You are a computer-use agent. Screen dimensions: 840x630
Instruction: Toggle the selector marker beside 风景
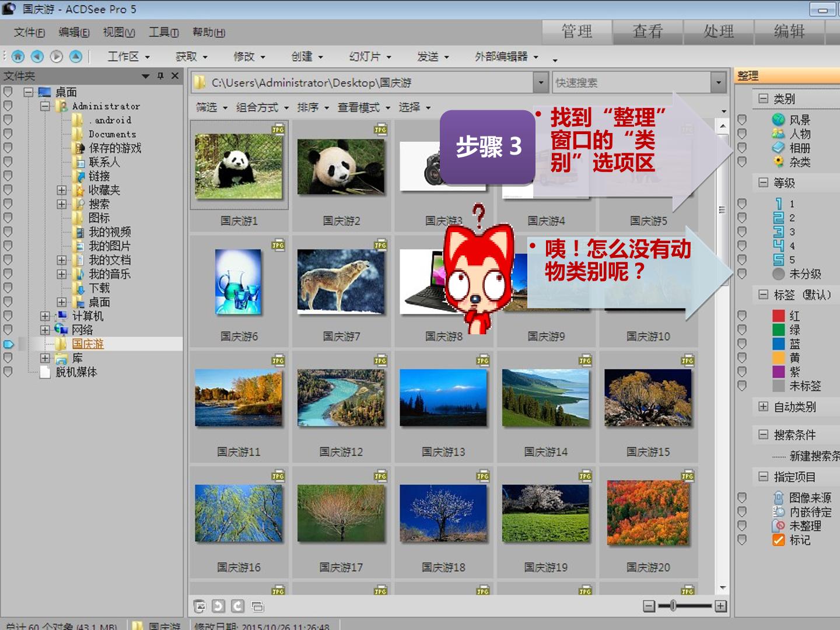742,120
